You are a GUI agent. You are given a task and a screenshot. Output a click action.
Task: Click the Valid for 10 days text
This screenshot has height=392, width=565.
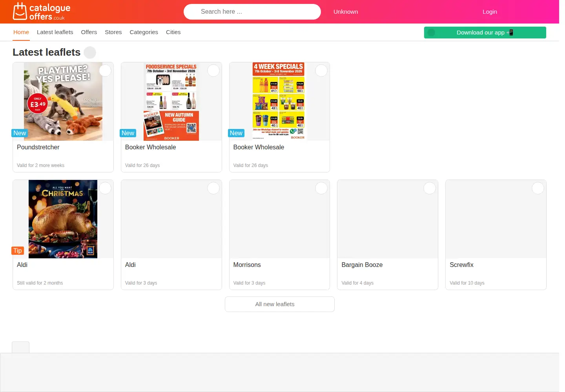point(467,283)
